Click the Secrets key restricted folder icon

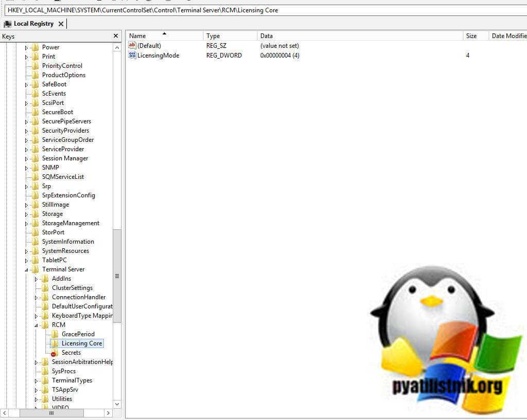(x=55, y=353)
